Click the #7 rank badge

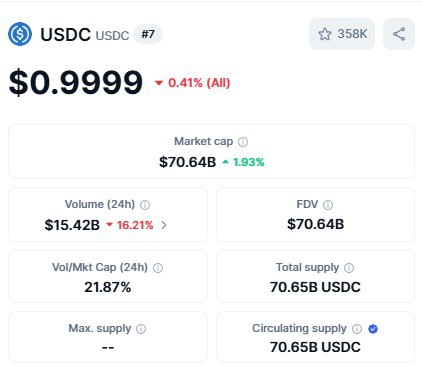click(x=148, y=34)
